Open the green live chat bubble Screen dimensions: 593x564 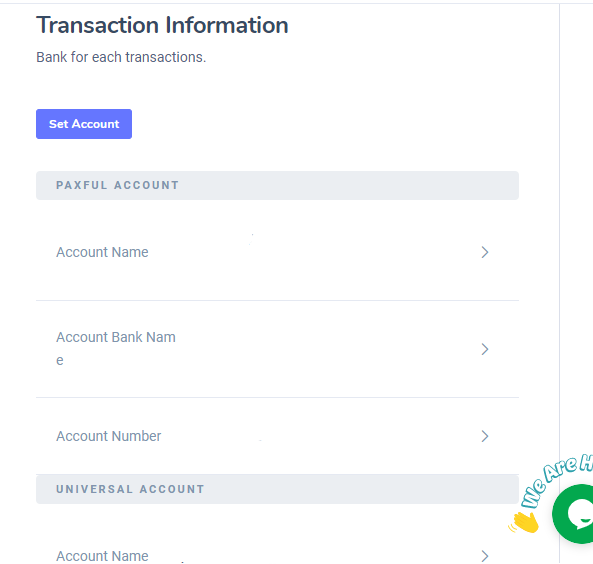point(573,514)
